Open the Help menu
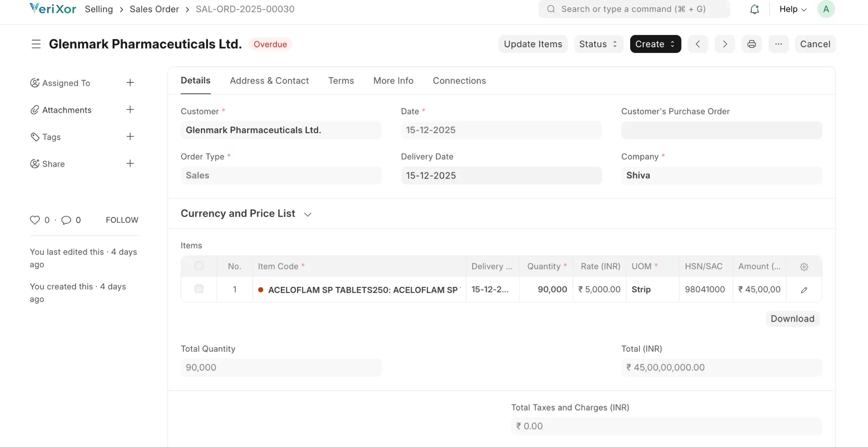Viewport: 868px width, 447px height. [x=792, y=9]
